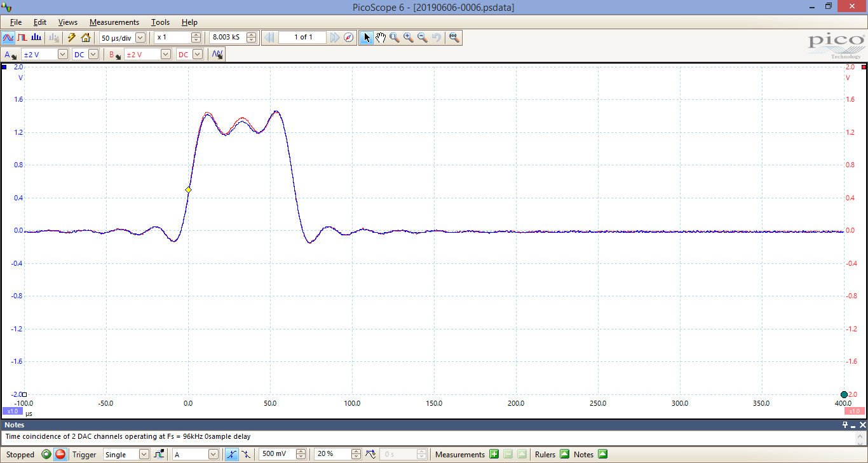Image resolution: width=868 pixels, height=463 pixels.
Task: Select the normal pointer tool
Action: click(x=367, y=38)
